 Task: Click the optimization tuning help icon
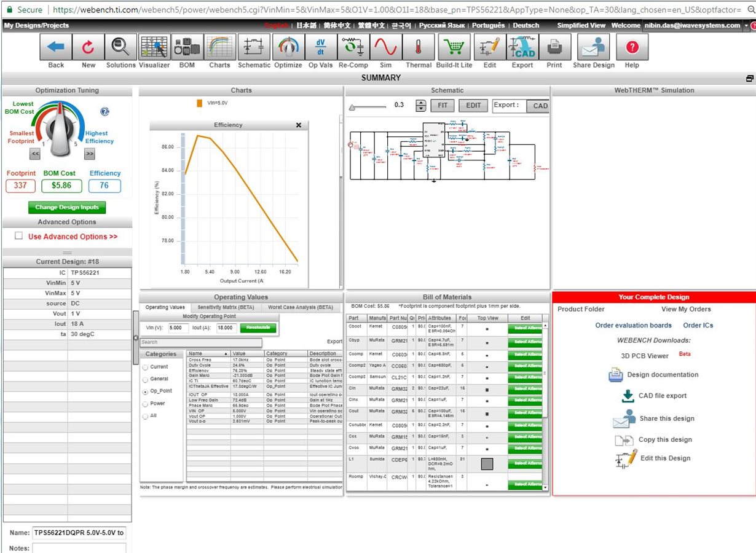tap(104, 112)
